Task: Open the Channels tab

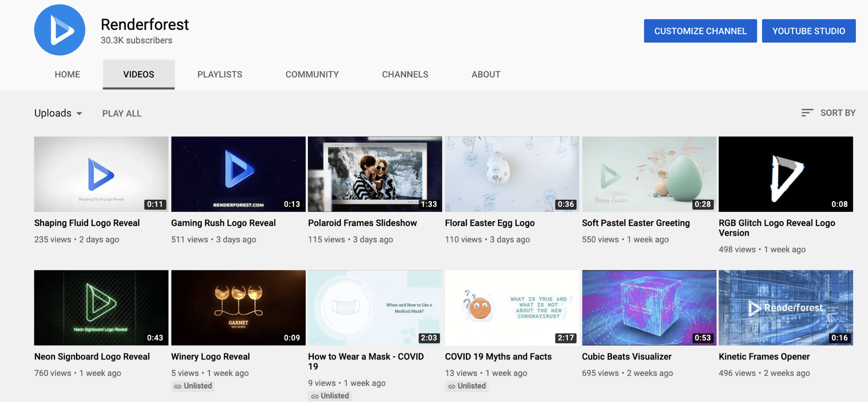Action: click(405, 75)
